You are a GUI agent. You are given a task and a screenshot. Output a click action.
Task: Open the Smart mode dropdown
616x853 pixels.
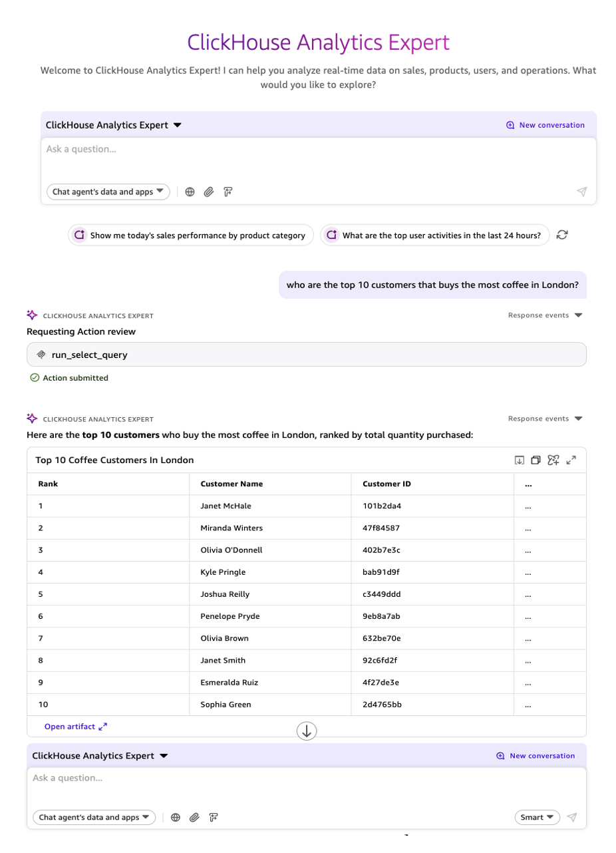click(537, 817)
